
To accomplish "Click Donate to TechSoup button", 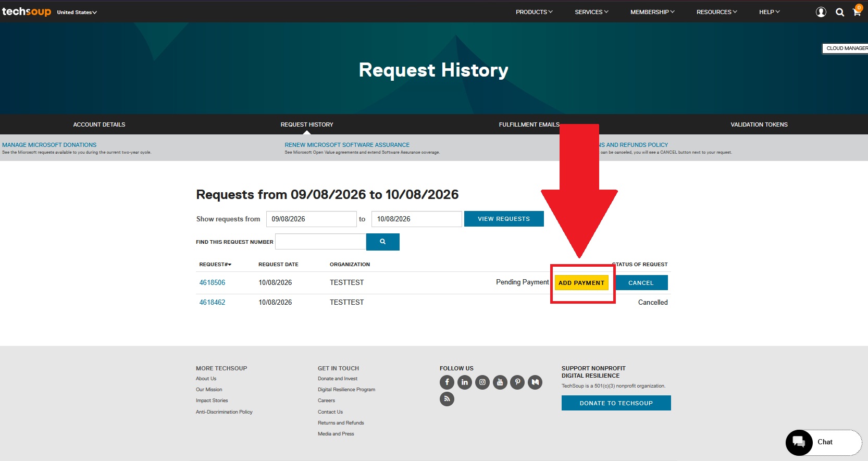I will 616,403.
